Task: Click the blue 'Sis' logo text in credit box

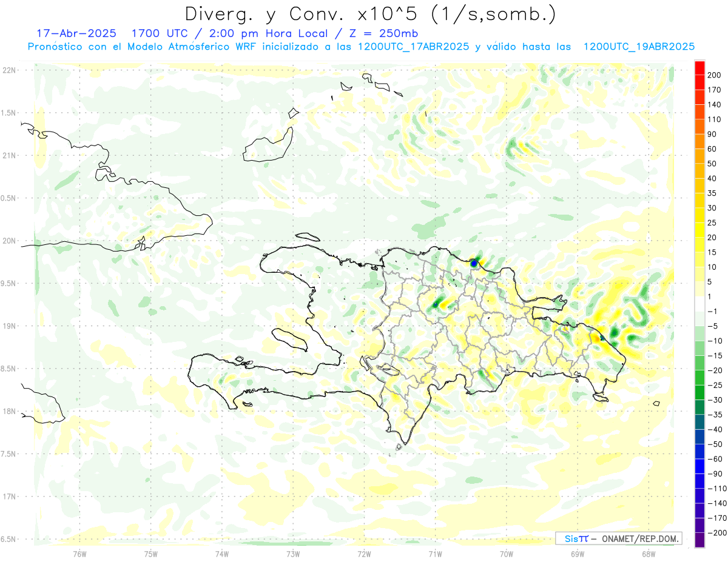Action: (571, 538)
